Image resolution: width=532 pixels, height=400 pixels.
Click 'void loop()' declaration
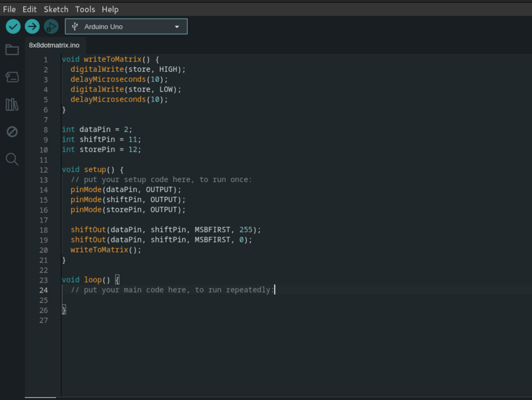(x=86, y=280)
